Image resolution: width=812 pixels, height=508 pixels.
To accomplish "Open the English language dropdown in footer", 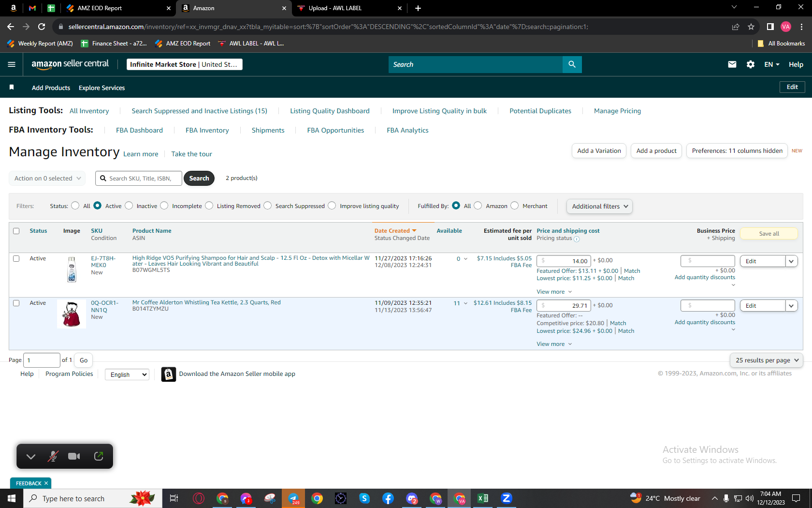I will click(127, 374).
